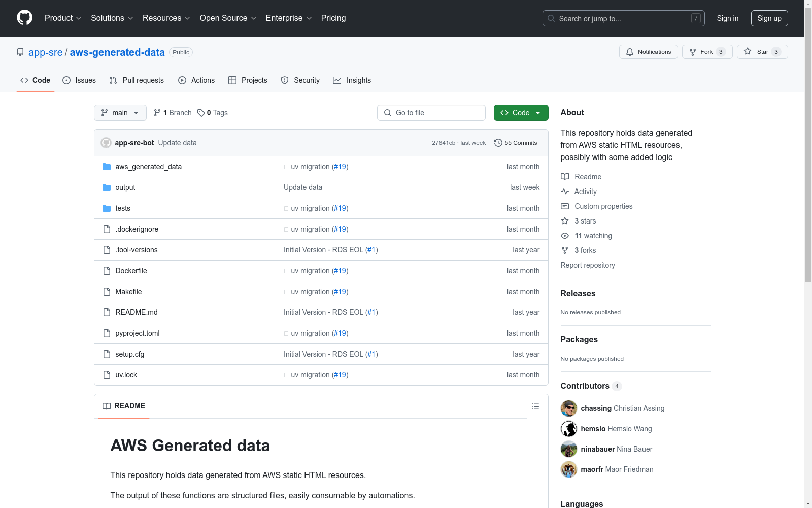Click the Pricing link
The width and height of the screenshot is (812, 508).
pos(333,18)
